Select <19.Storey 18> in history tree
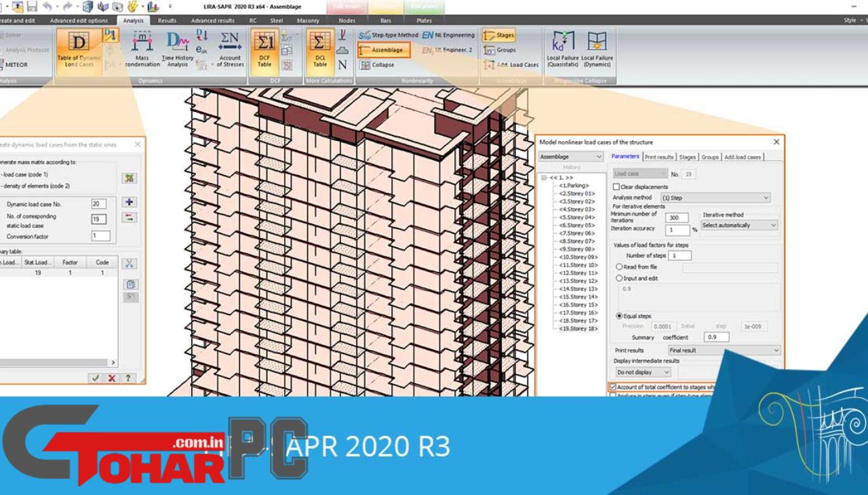Screen dimensions: 868x495 (x=578, y=329)
